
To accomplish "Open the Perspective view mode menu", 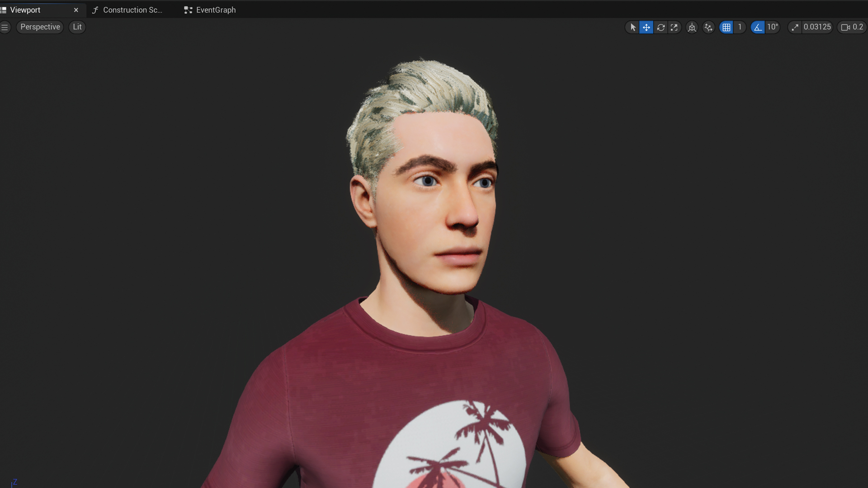I will pos(40,27).
